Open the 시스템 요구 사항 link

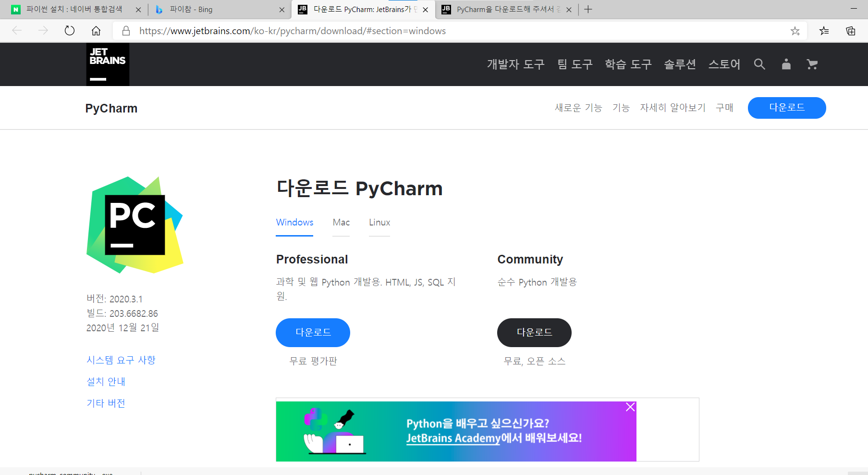coord(121,360)
